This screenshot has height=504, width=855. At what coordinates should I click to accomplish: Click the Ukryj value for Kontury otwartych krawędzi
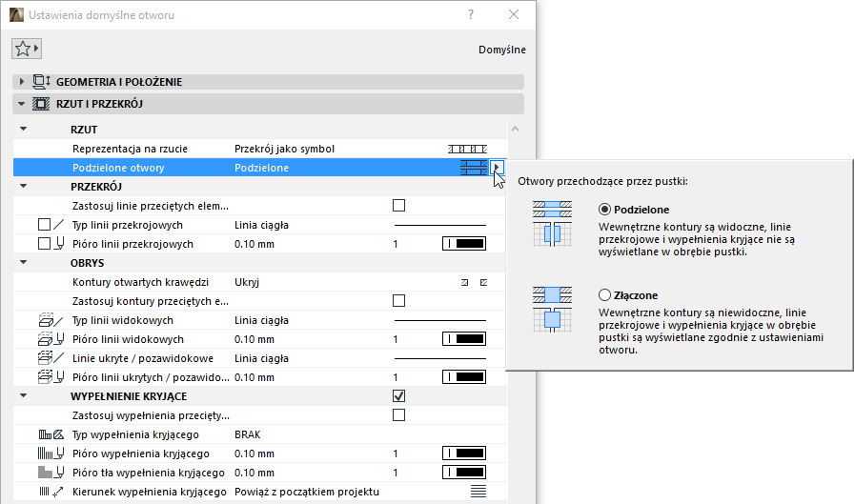247,282
